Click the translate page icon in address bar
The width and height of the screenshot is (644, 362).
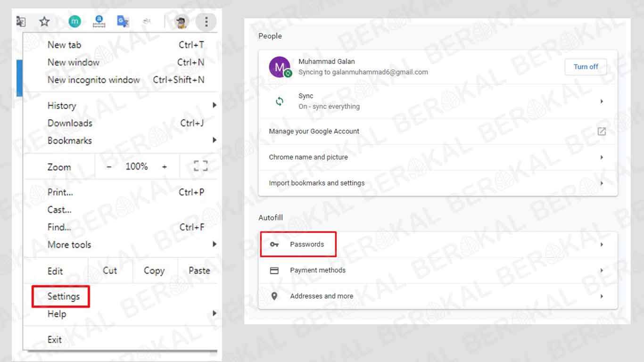21,22
